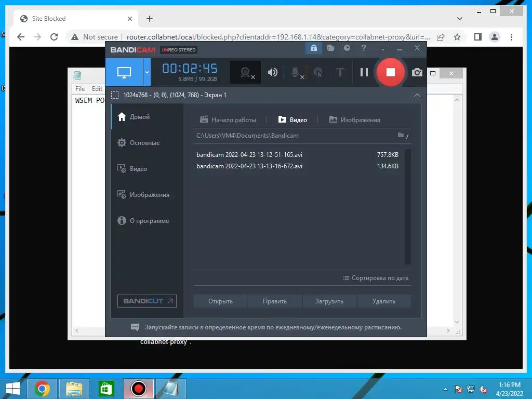Click the rectangle area selection icon
Viewport: 532px width, 399px height.
point(115,95)
